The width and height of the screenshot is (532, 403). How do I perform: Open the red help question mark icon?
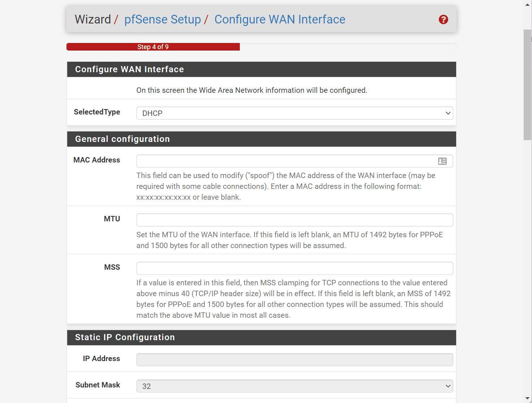[x=443, y=19]
